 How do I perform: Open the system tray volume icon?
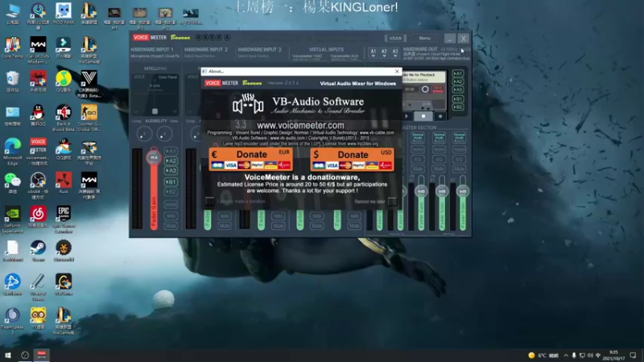590,356
